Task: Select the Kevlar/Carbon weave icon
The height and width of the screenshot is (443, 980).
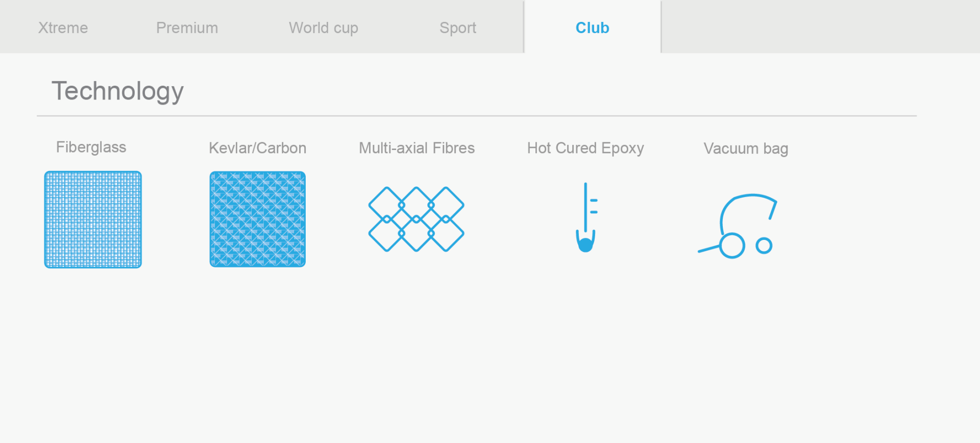Action: (x=258, y=219)
